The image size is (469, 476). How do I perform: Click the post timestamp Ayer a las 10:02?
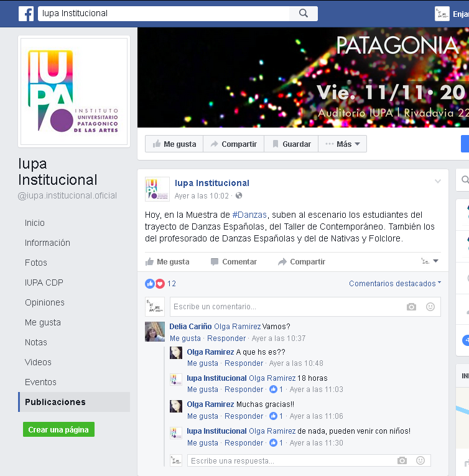(x=202, y=196)
